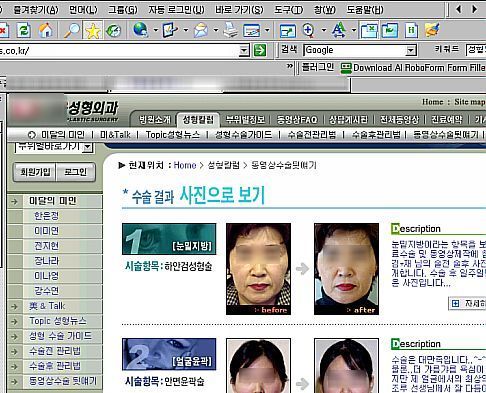Click the previous tab left arrow
Screen dimensions: 486x393
tap(459, 9)
